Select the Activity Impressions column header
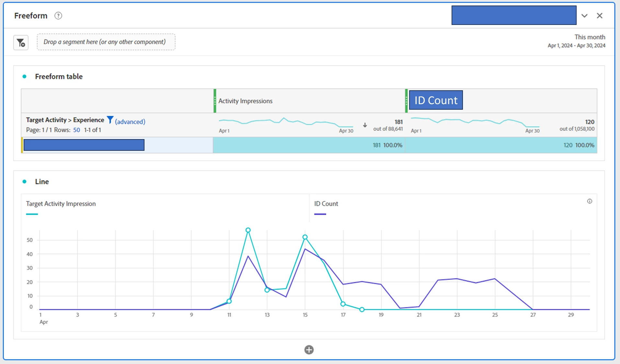This screenshot has height=364, width=620. click(x=245, y=101)
